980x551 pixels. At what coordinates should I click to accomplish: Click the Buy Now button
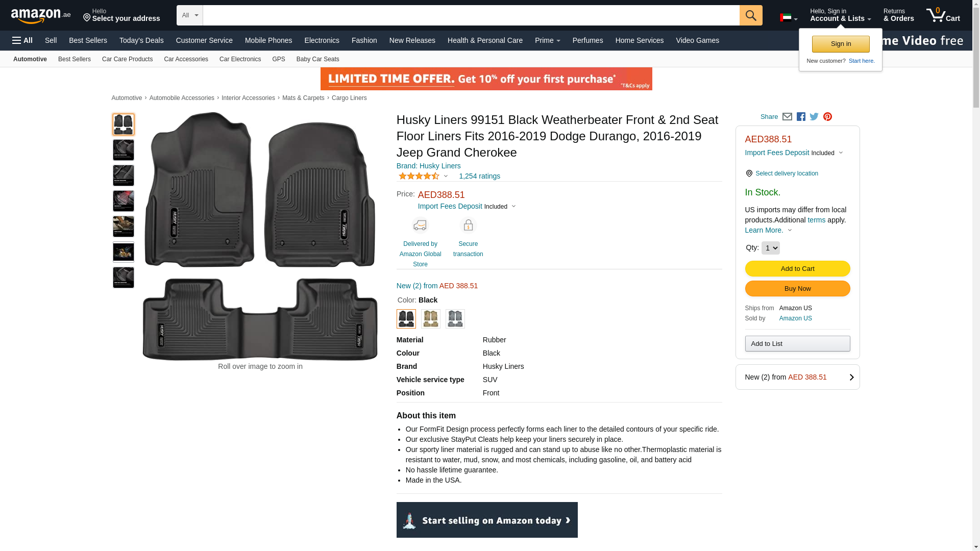point(797,289)
